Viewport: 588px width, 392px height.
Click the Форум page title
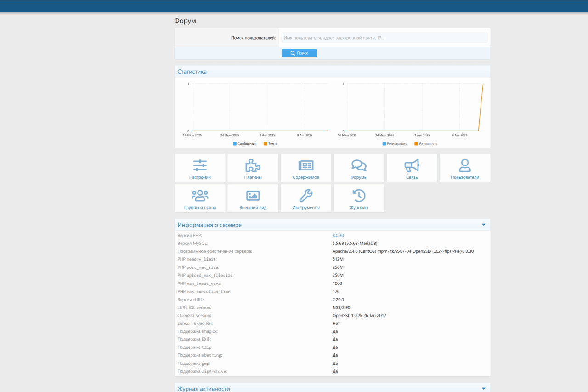tap(185, 21)
